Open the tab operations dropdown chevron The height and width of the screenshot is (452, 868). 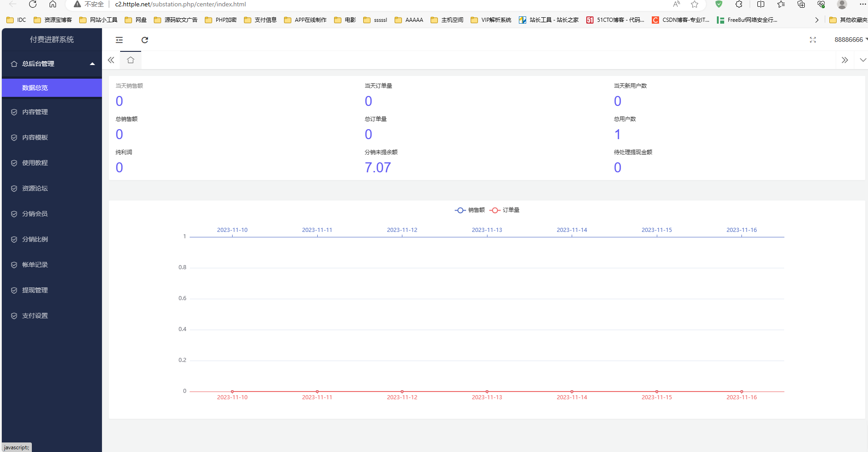(863, 60)
